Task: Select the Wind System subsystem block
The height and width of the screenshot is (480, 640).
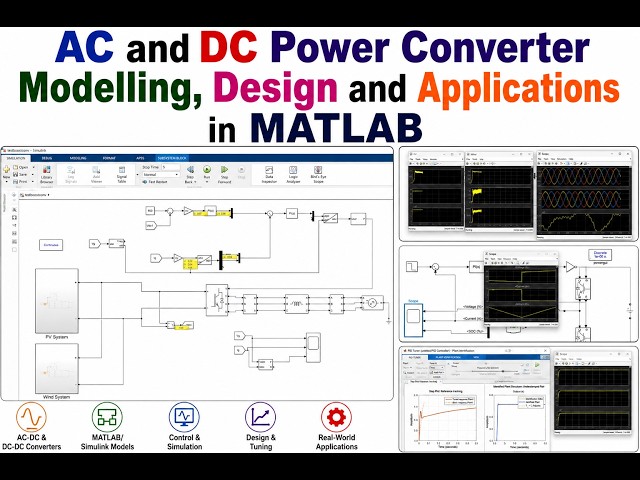Action: (x=57, y=368)
